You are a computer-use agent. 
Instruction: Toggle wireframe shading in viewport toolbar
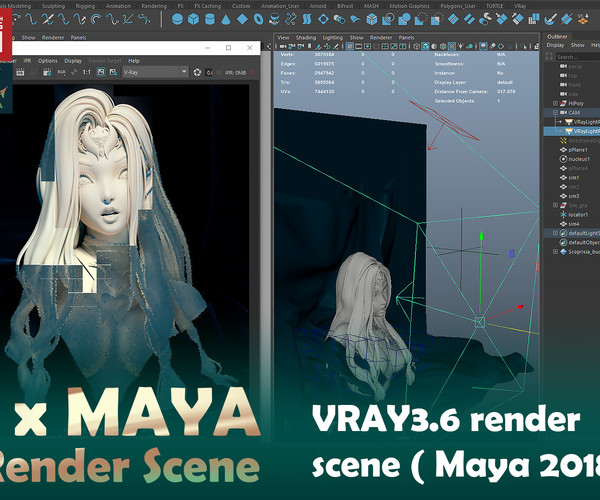coord(417,46)
